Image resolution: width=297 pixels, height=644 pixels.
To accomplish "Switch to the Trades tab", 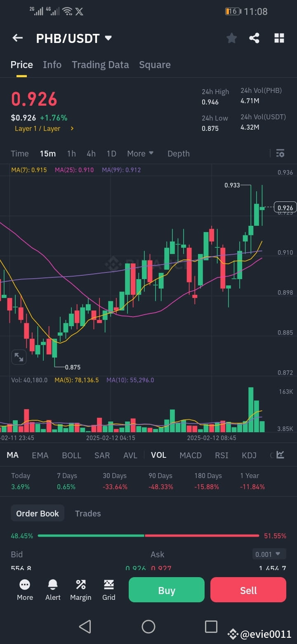I will click(x=88, y=513).
